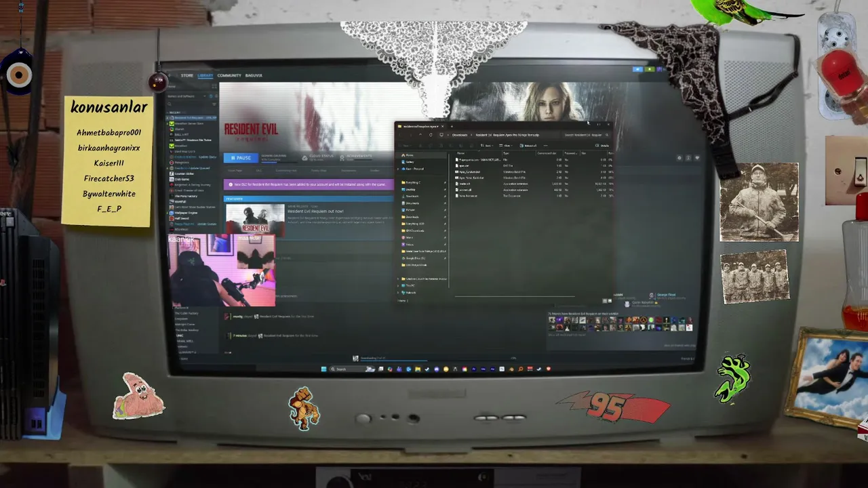Click the Downloading progress bar under the banner
The image size is (868, 488).
pyautogui.click(x=279, y=162)
